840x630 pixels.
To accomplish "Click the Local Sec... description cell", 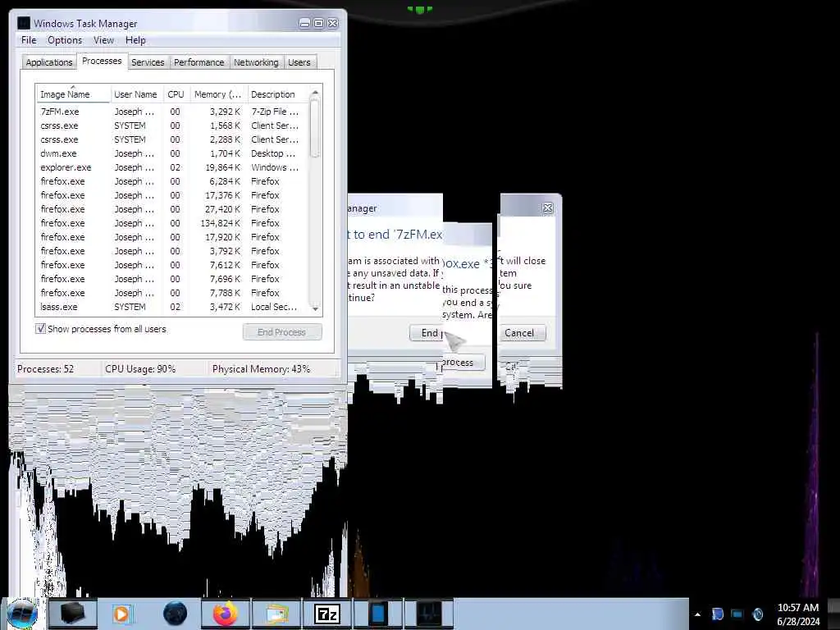I will 274,307.
